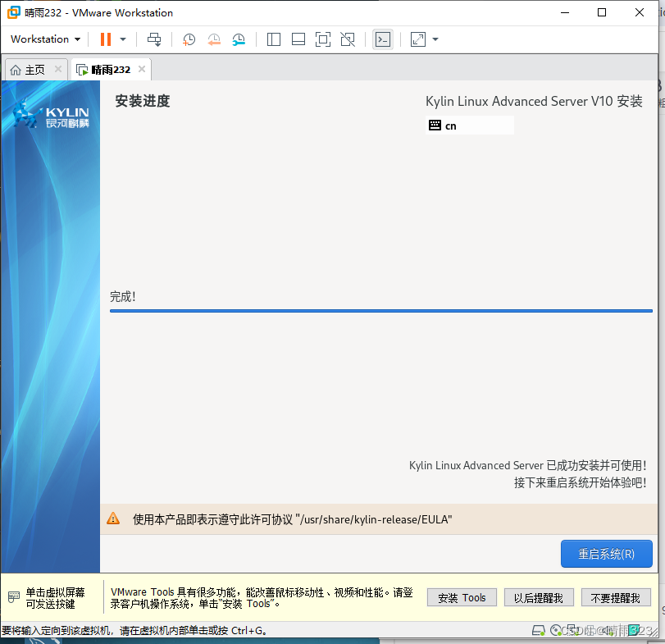Screen dimensions: 665x644
Task: Click the VMware Workstation title bar icon
Action: point(14,12)
